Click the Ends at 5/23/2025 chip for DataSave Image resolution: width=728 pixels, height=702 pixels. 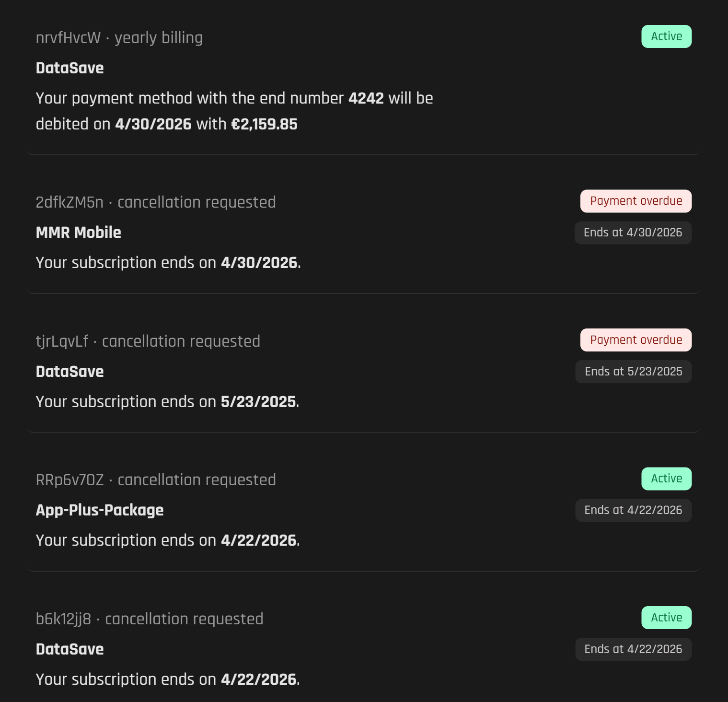click(x=633, y=371)
